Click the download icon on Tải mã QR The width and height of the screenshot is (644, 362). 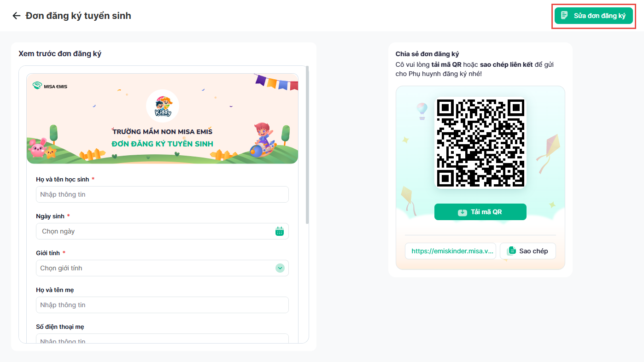[463, 212]
